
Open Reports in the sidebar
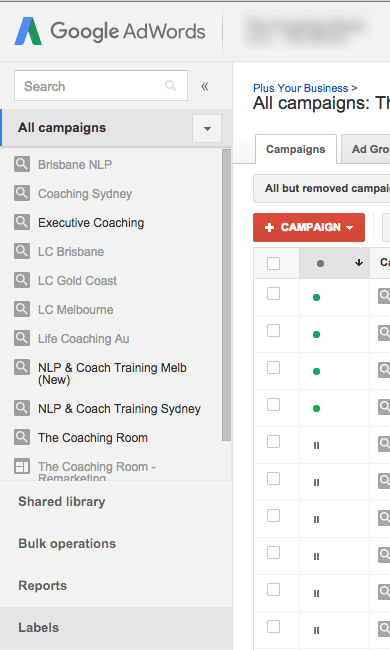[43, 585]
